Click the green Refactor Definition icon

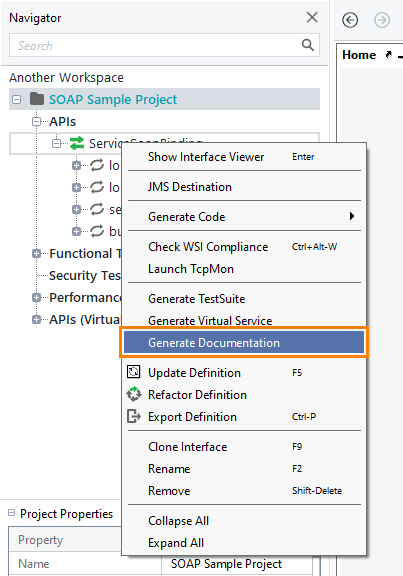point(134,394)
